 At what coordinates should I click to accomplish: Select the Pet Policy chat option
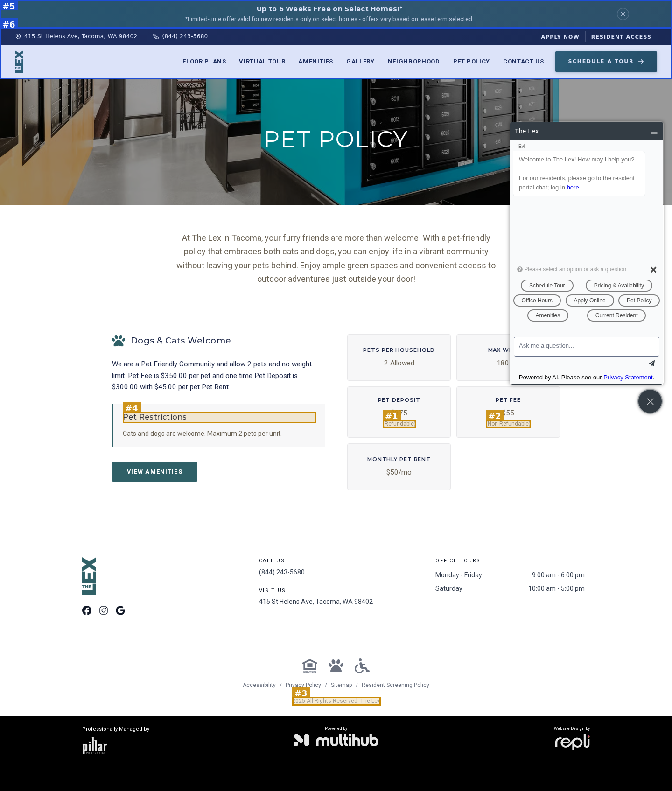pyautogui.click(x=639, y=301)
